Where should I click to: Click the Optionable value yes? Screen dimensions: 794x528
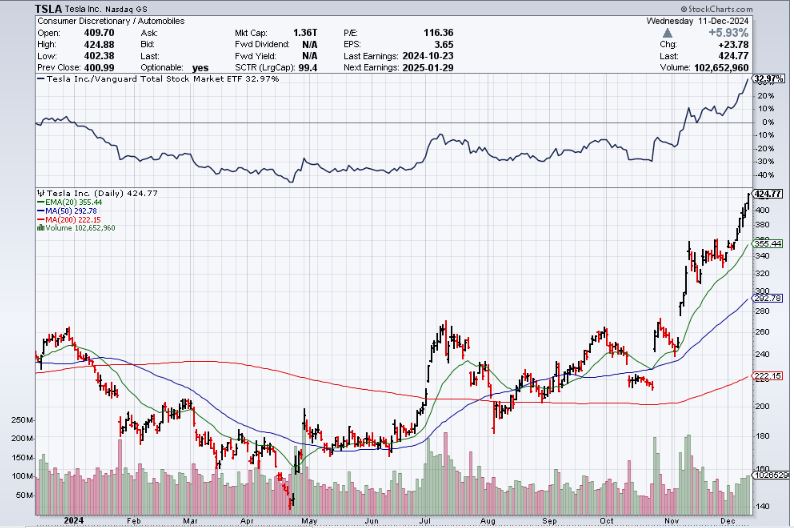tap(200, 68)
